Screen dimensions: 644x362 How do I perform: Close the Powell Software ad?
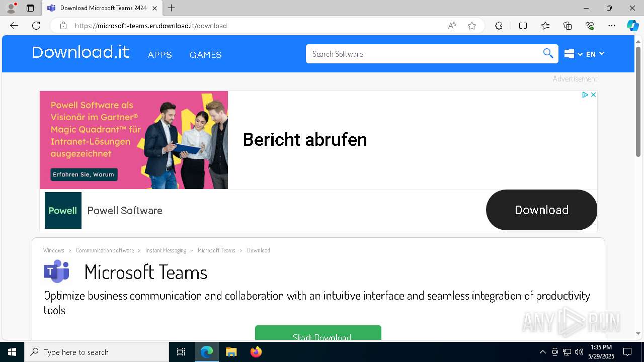pos(593,95)
